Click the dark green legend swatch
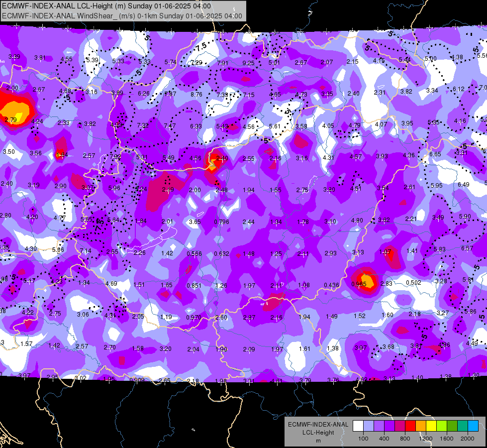This screenshot has width=487, height=448. (452, 426)
